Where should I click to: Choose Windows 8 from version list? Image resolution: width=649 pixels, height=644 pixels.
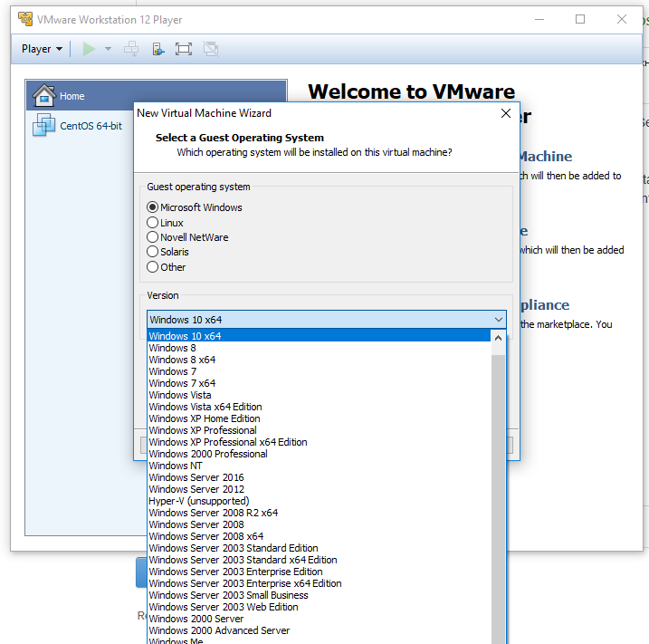click(x=320, y=348)
